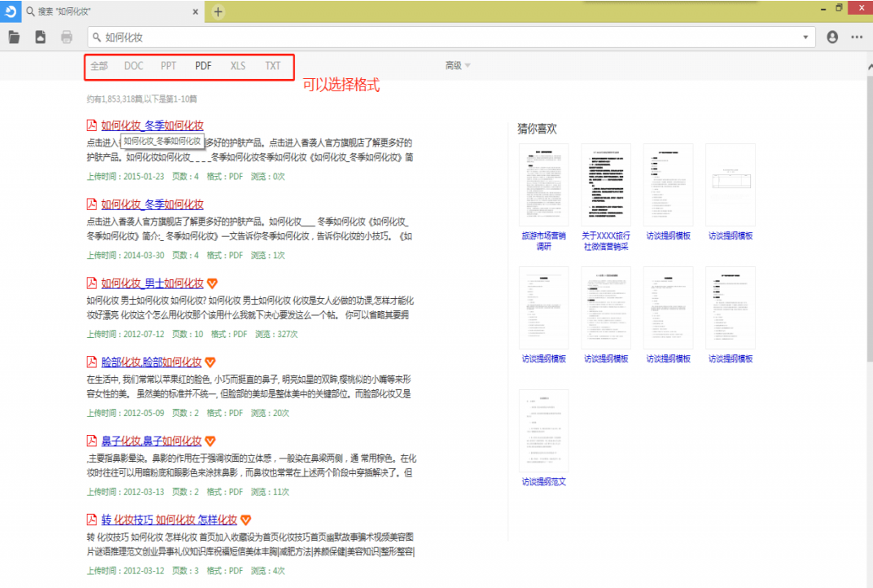Expand the 高级 advanced options dropdown
Image resolution: width=873 pixels, height=588 pixels.
[x=458, y=66]
